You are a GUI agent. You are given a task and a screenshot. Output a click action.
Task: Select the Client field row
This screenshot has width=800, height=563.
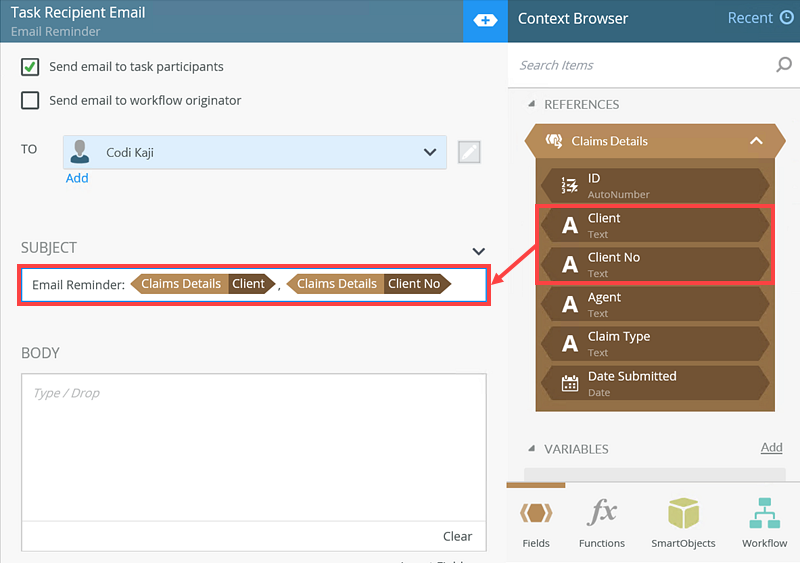(x=655, y=225)
